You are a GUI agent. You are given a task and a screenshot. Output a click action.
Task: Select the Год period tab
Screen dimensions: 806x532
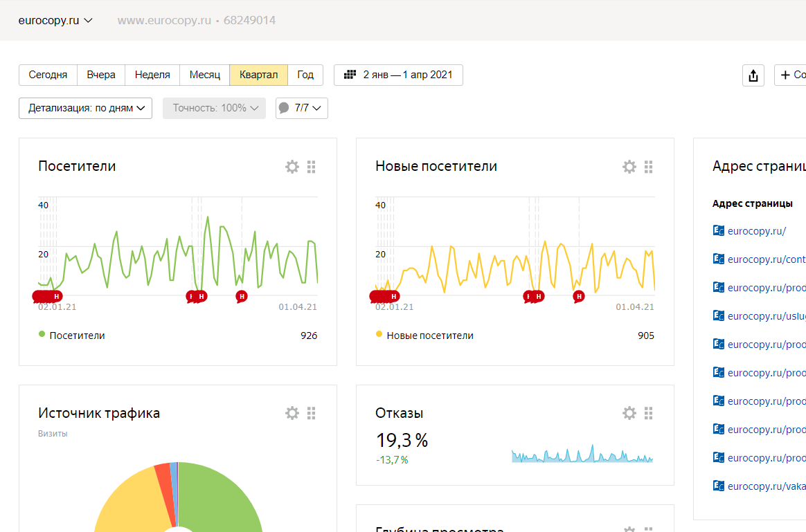coord(305,75)
